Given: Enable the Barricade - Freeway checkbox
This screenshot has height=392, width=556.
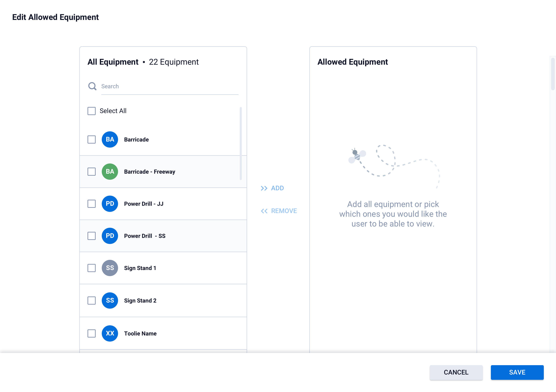Looking at the screenshot, I should point(92,172).
